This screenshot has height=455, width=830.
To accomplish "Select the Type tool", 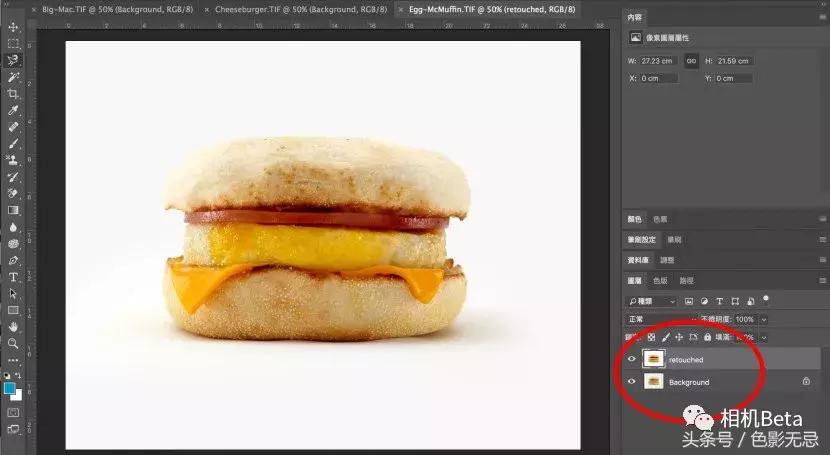I will (x=13, y=277).
